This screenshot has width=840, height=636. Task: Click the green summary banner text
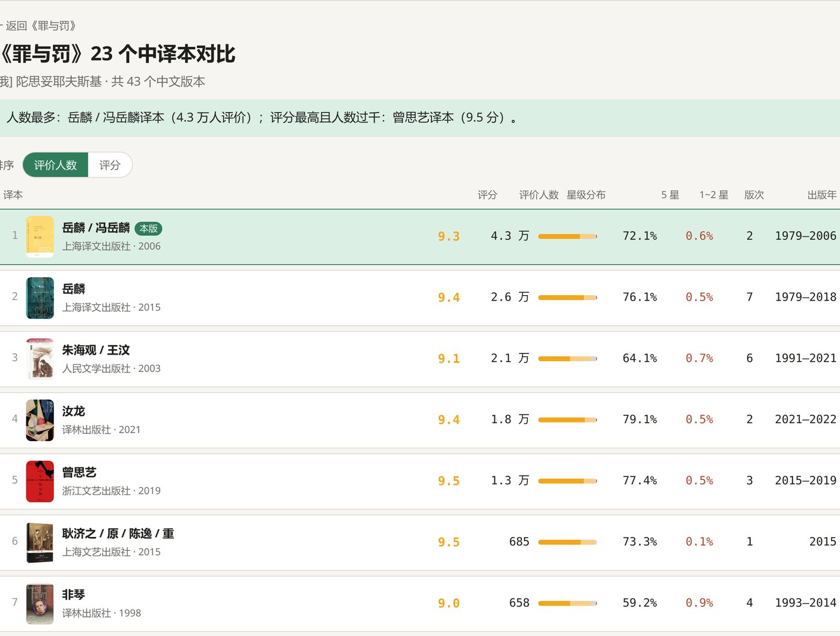coord(262,118)
